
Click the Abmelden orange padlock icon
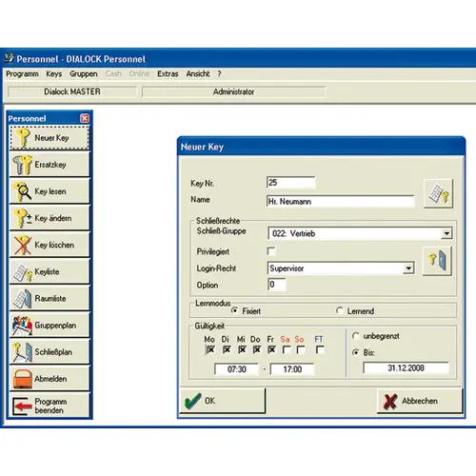point(22,379)
